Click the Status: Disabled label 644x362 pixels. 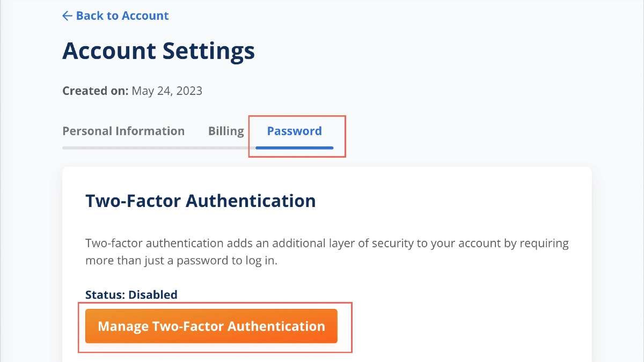(131, 294)
